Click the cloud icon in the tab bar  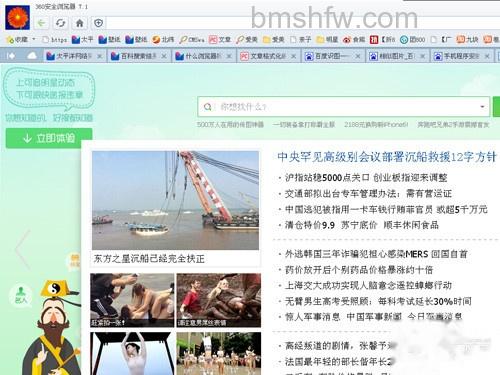pos(32,56)
